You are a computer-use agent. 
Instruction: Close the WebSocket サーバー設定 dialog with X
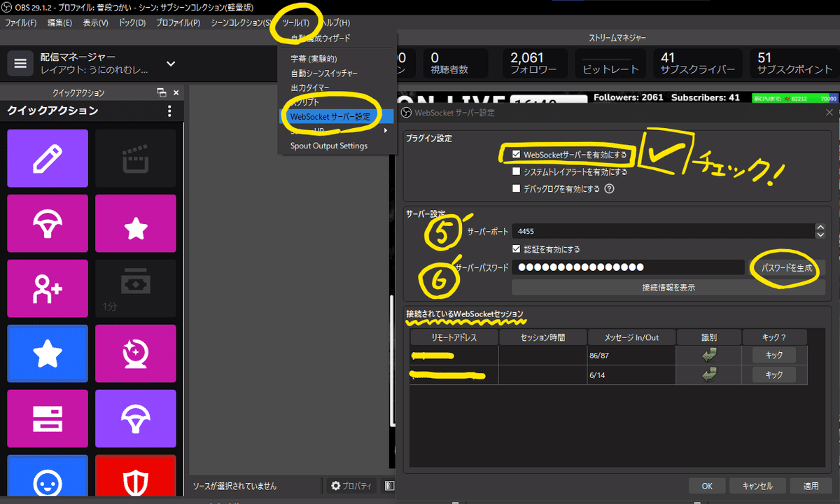click(x=829, y=112)
